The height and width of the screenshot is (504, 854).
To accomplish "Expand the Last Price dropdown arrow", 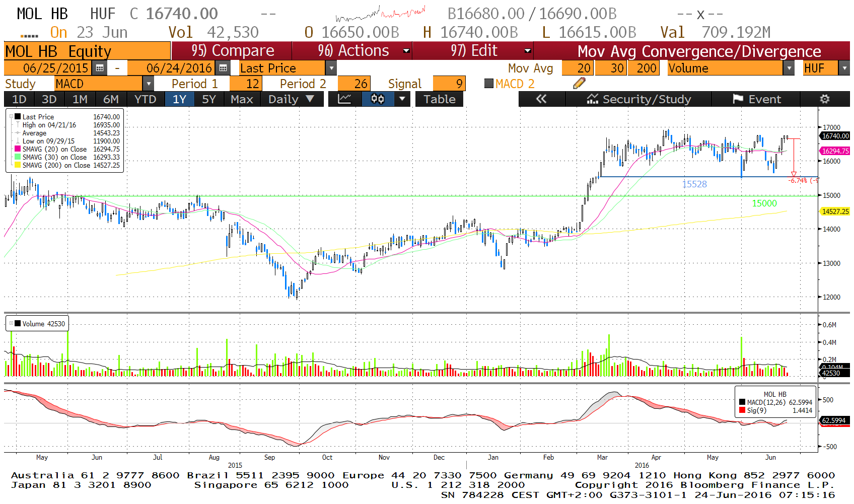I will 331,68.
